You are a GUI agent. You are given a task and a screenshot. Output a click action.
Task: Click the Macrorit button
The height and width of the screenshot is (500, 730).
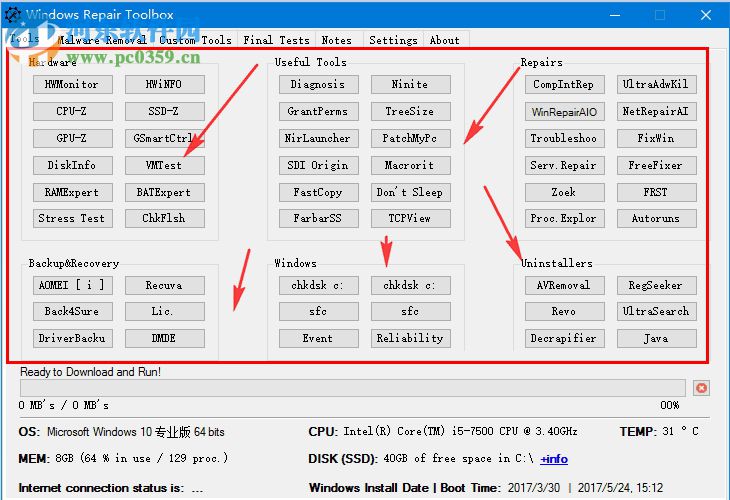[411, 165]
